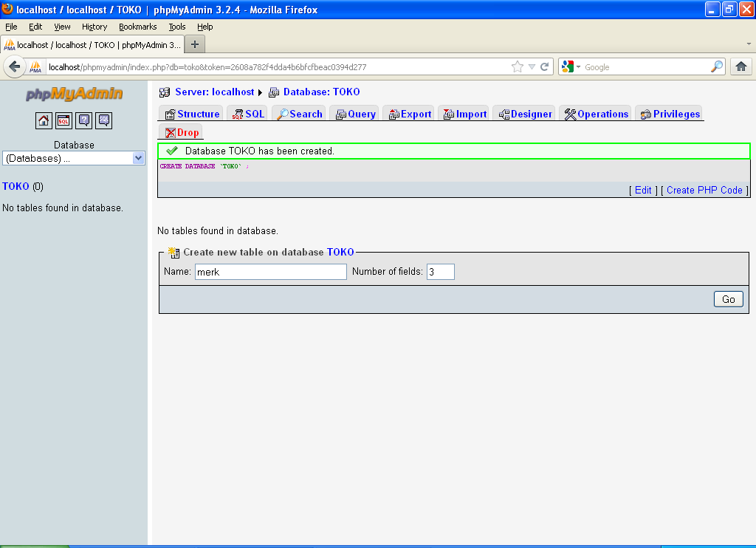
Task: Open the Tools menu
Action: pos(176,27)
